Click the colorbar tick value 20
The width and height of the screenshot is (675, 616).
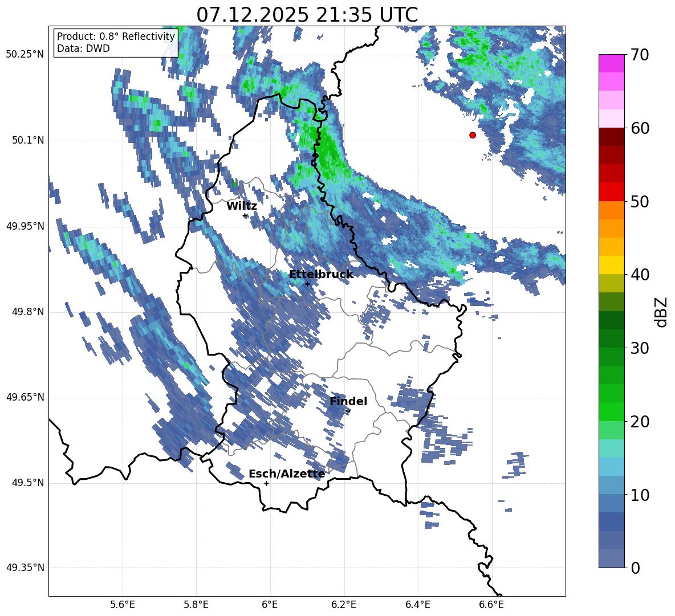tap(640, 422)
